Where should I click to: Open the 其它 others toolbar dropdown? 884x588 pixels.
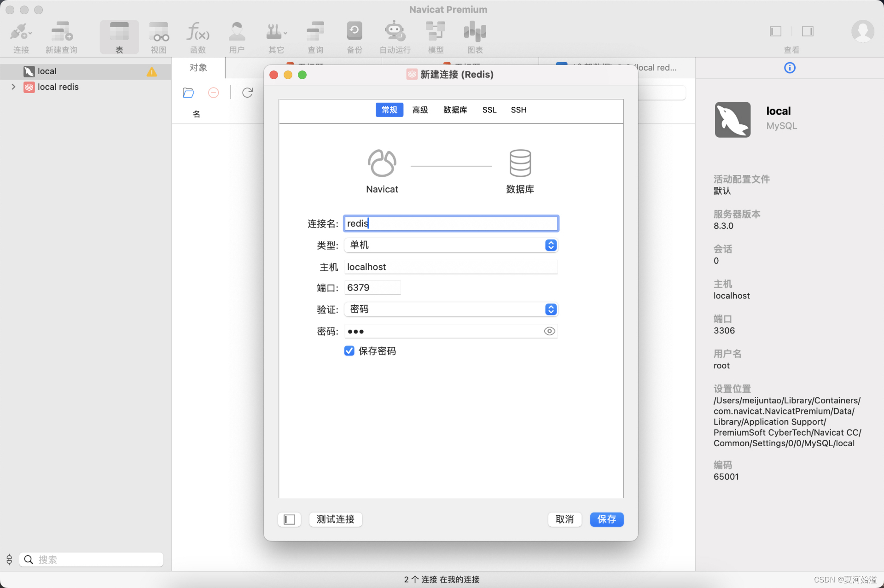[276, 37]
